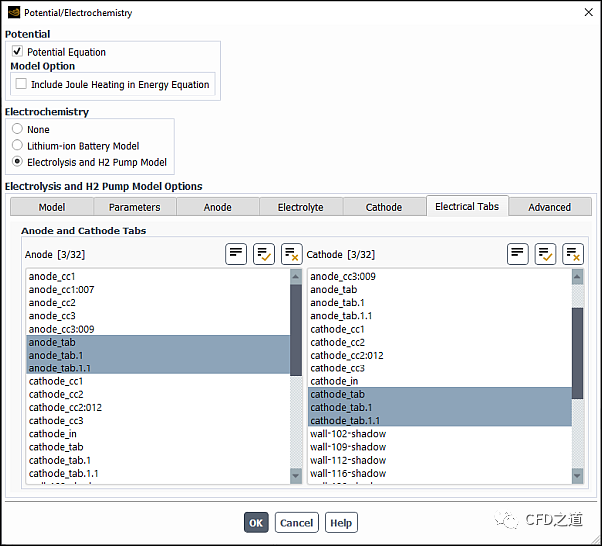Click the Anode list filter text icon

click(235, 254)
